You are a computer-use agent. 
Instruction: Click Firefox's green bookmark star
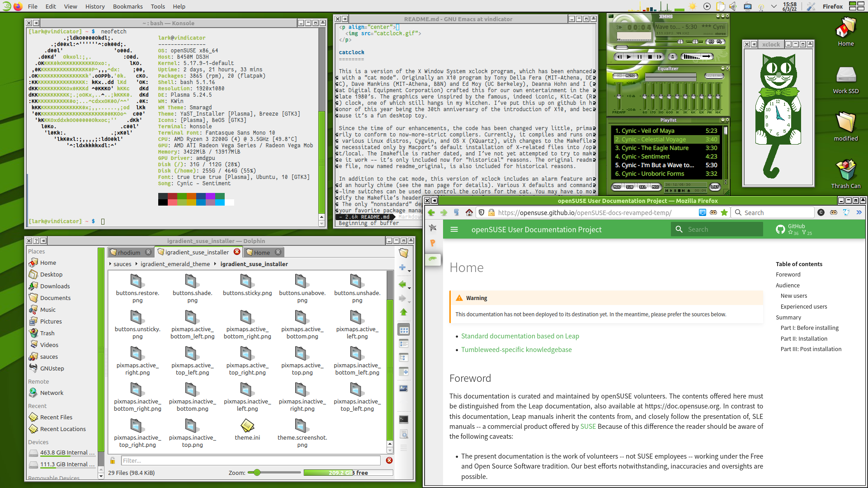(x=724, y=212)
